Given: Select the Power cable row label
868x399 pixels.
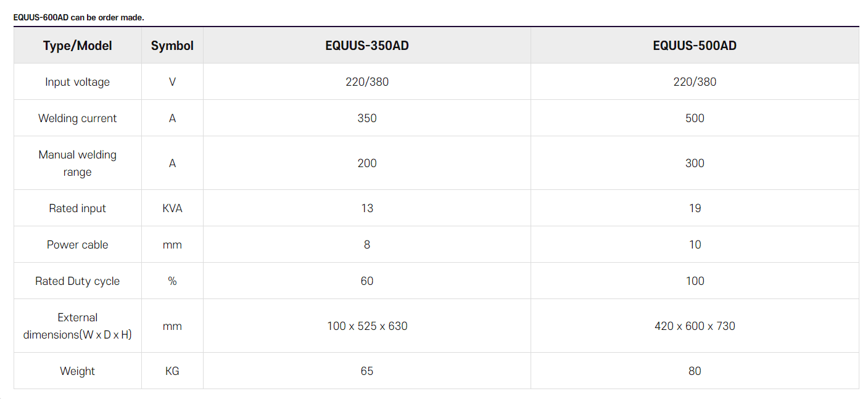Looking at the screenshot, I should tap(78, 245).
